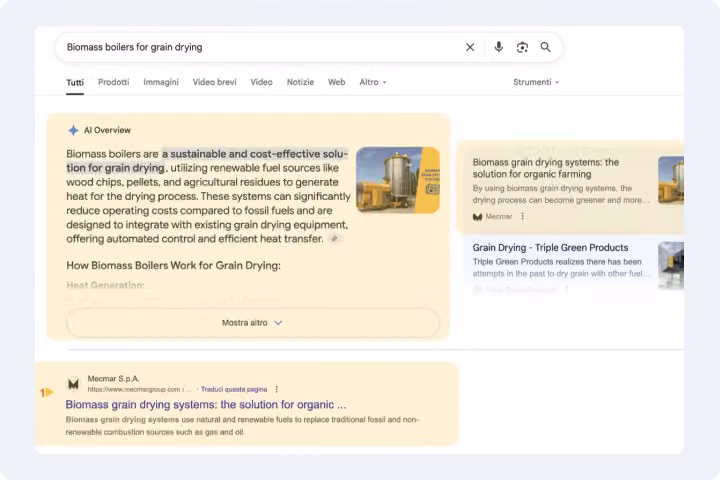Expand the overview with 'Mostra altro'
720x480 pixels.
point(253,323)
